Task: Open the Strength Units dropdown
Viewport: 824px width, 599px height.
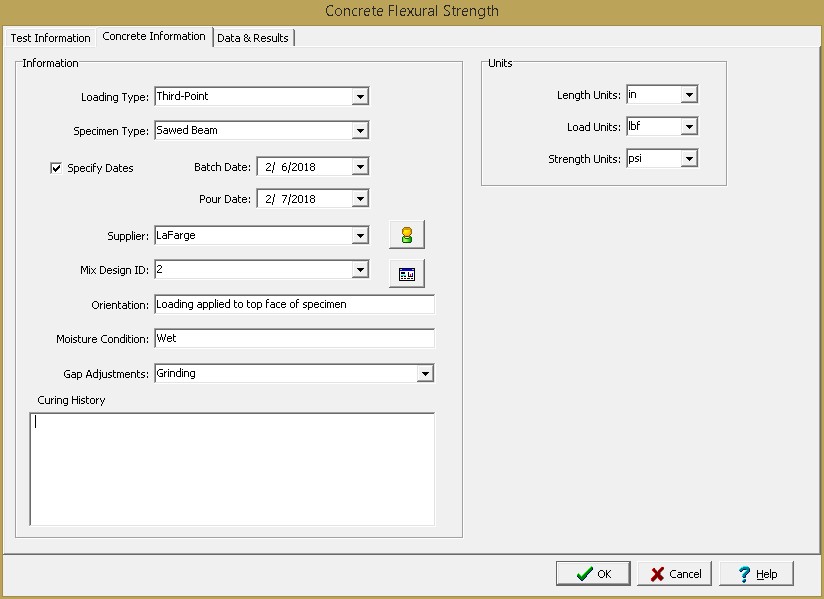Action: pos(688,159)
